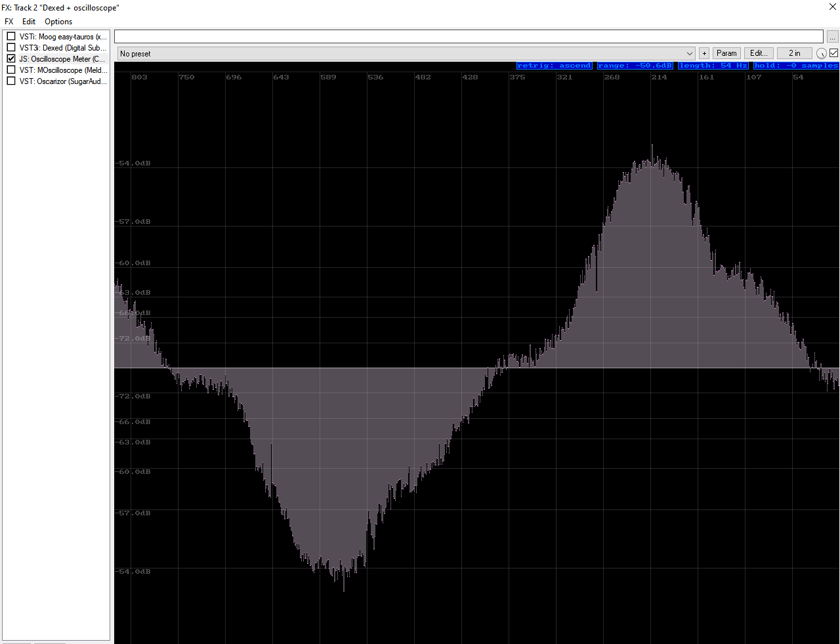Enable the Moog easy-tauros VSTi checkbox
The image size is (840, 644).
point(11,37)
